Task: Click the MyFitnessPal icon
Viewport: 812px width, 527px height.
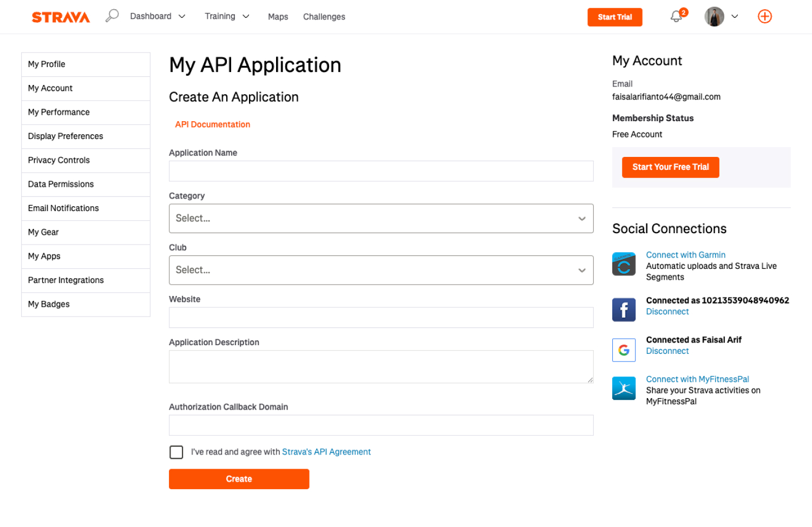Action: tap(624, 388)
